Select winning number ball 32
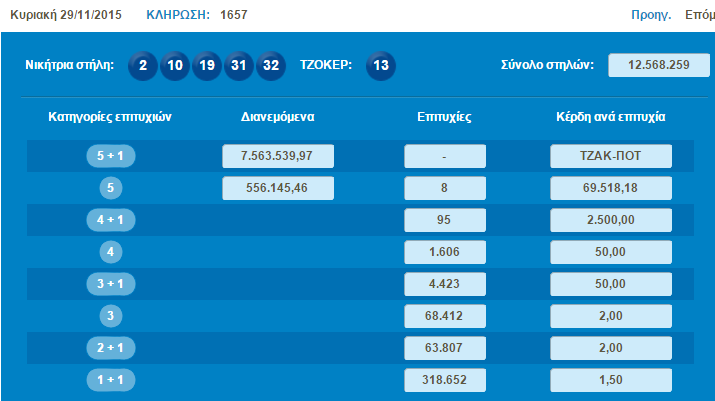 click(271, 66)
